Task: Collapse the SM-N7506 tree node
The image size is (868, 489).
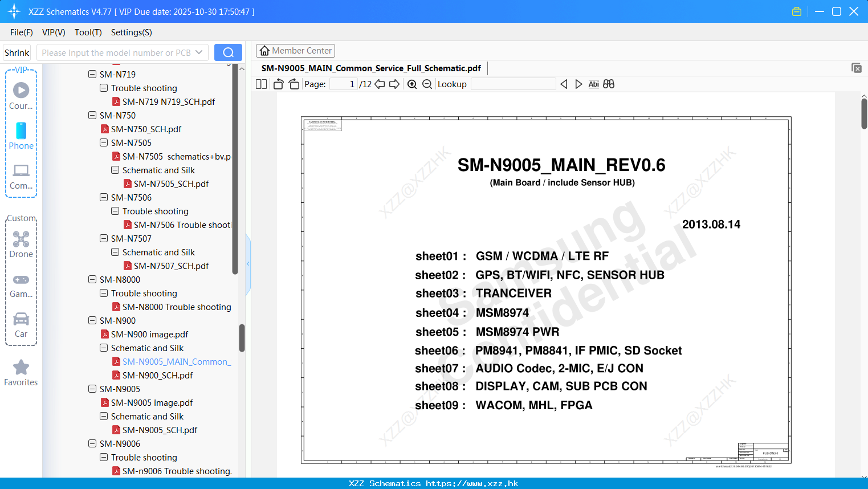Action: point(104,197)
